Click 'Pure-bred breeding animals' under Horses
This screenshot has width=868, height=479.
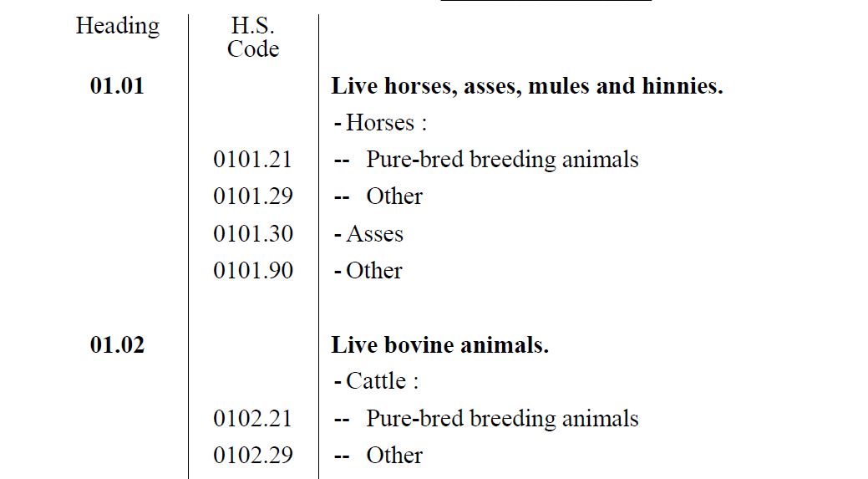[502, 160]
